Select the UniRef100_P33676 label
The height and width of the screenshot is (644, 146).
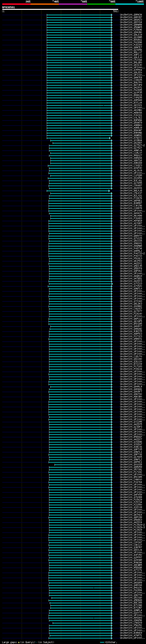click(x=131, y=198)
